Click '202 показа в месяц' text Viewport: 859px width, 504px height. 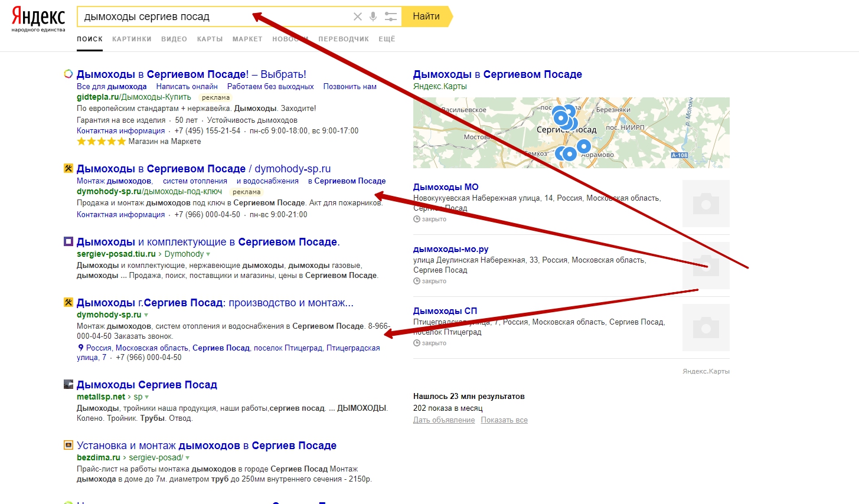pyautogui.click(x=448, y=408)
